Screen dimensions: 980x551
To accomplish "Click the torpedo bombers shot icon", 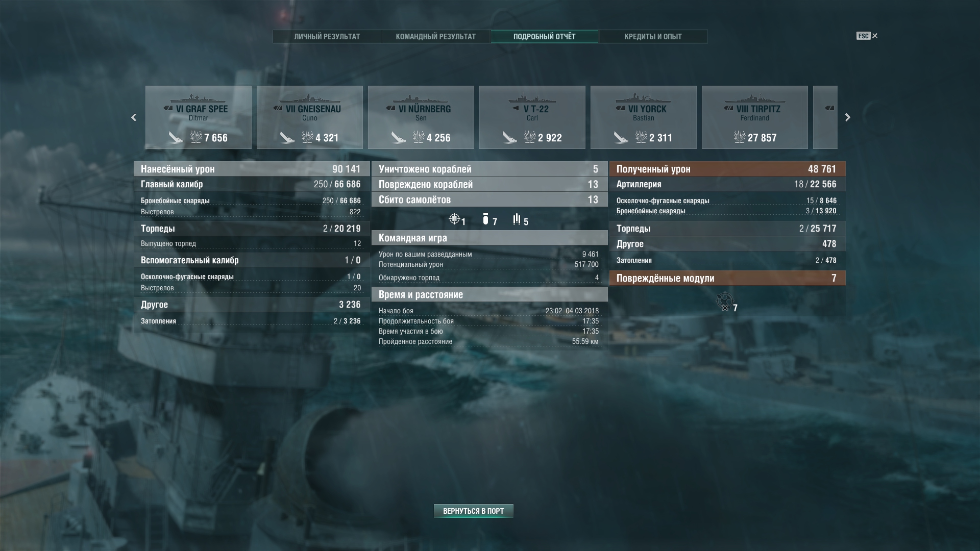I will [x=517, y=219].
